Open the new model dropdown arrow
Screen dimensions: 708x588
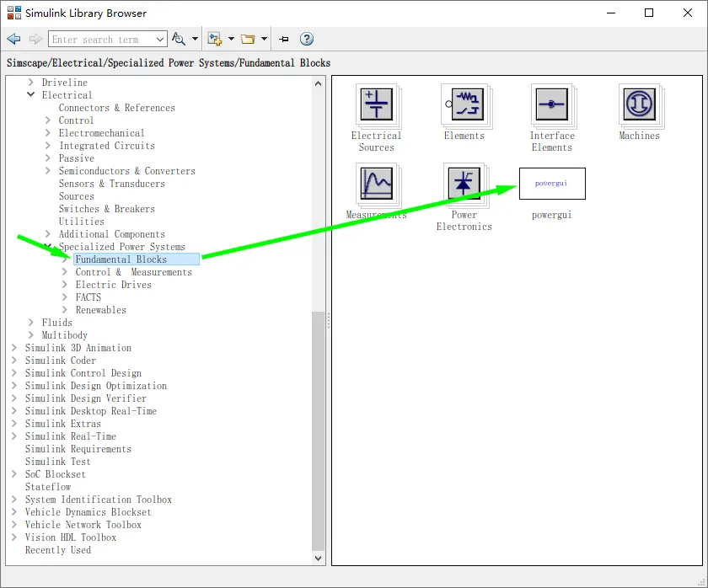click(231, 39)
